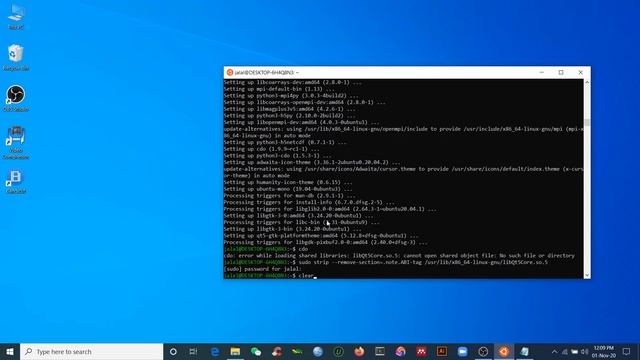Open the dark terminal-style taskbar icon
The width and height of the screenshot is (640, 360).
(380, 351)
